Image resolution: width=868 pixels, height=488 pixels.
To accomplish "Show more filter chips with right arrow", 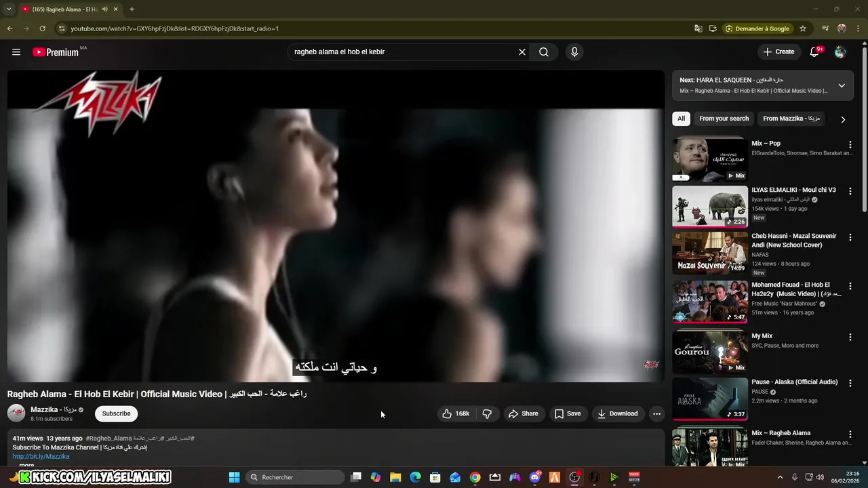I will coord(843,119).
